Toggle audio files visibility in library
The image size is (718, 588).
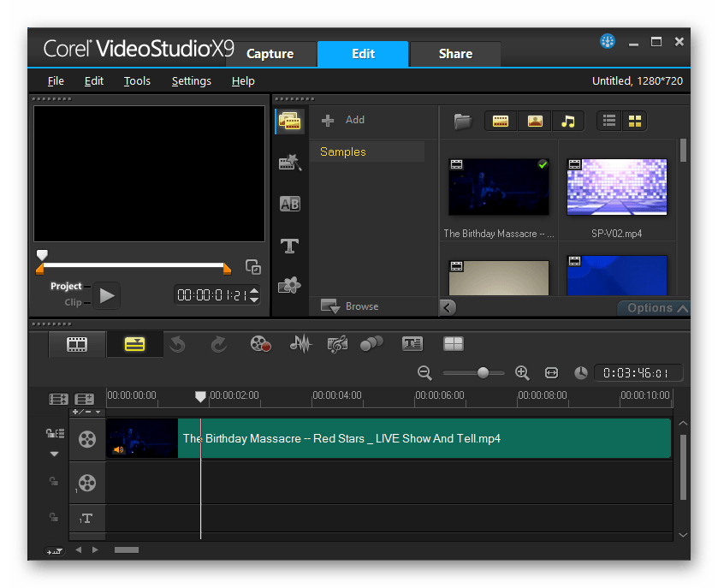pyautogui.click(x=567, y=122)
